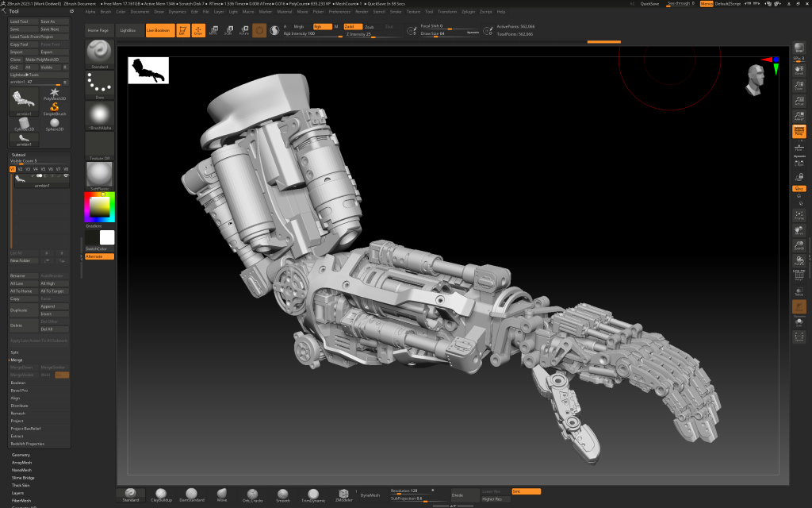The image size is (812, 508).
Task: Click the Sphere3D tool icon
Action: point(53,121)
